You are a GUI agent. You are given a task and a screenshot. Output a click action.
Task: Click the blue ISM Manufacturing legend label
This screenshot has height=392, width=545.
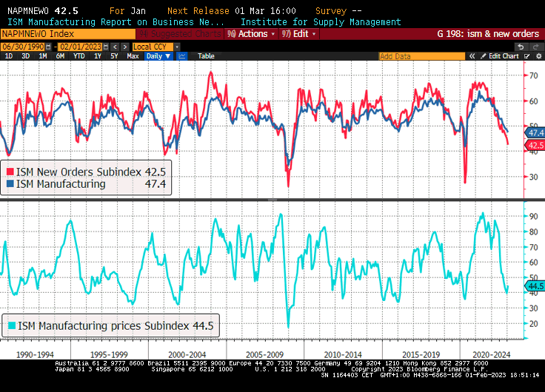point(61,183)
